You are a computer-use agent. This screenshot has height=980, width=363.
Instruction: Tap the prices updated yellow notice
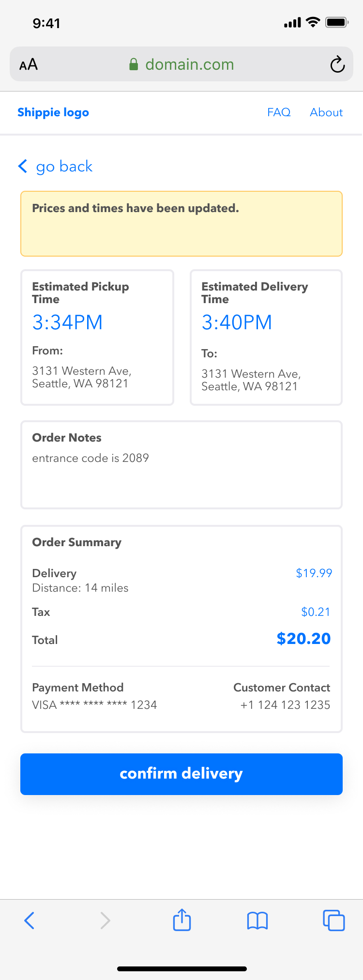pyautogui.click(x=181, y=224)
